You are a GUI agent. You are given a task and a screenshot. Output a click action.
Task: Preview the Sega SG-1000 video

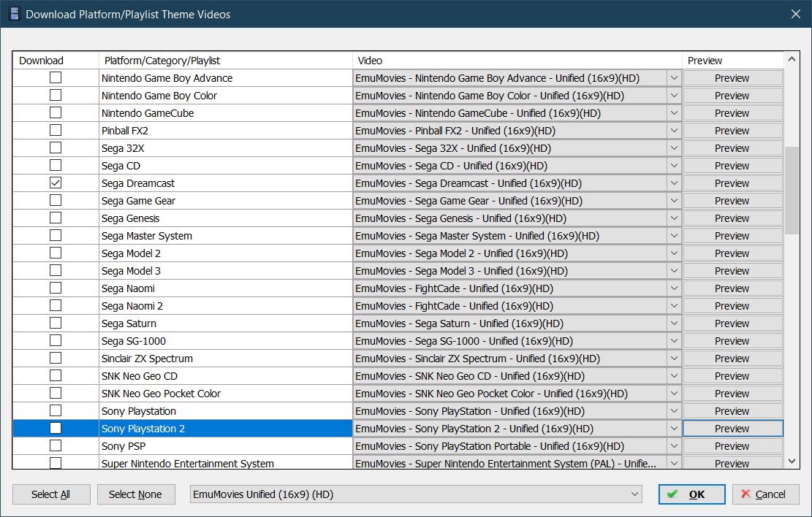(x=732, y=341)
